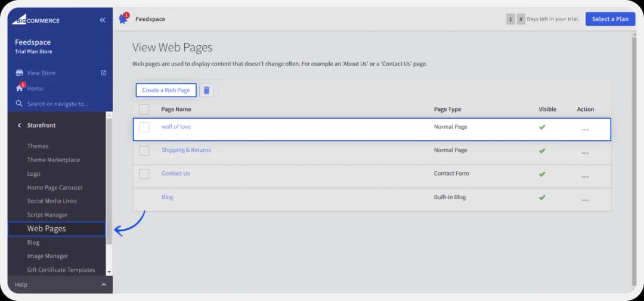644x301 pixels.
Task: Open action menu for Blog row
Action: point(585,200)
